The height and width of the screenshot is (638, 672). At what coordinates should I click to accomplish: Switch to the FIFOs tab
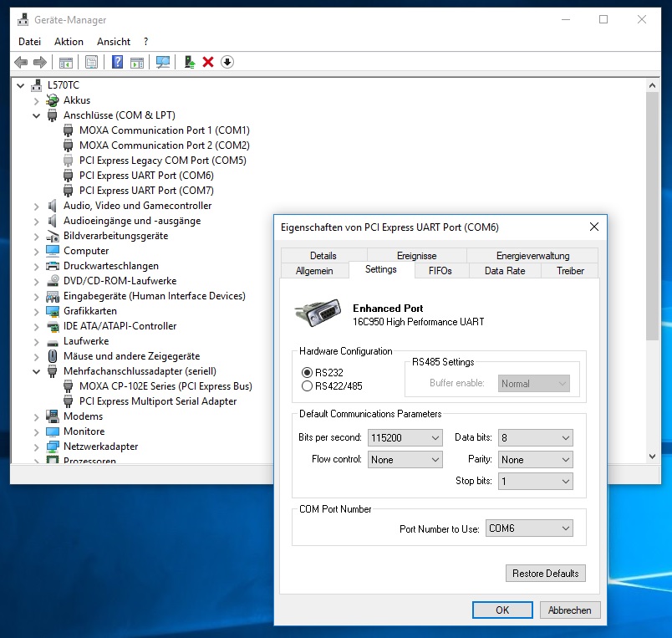click(x=440, y=271)
